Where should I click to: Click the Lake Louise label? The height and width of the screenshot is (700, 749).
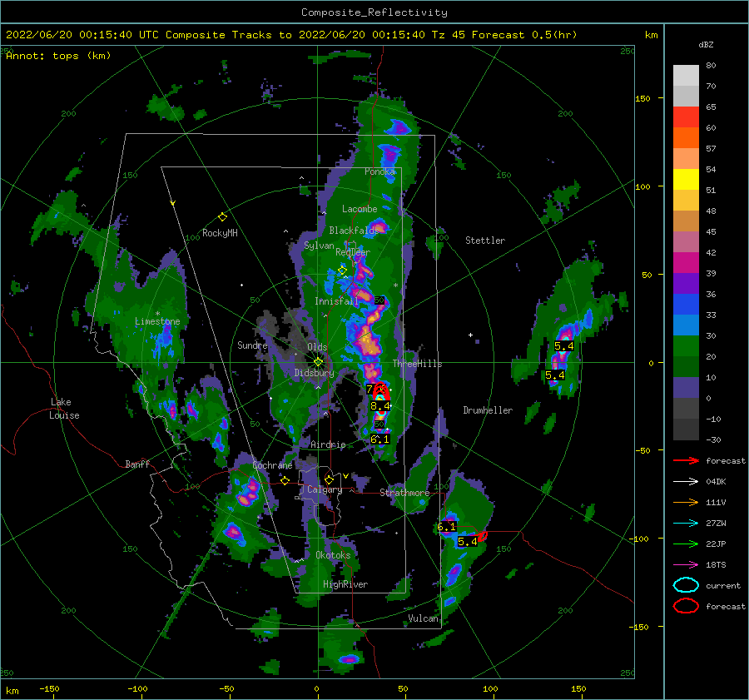coord(64,409)
